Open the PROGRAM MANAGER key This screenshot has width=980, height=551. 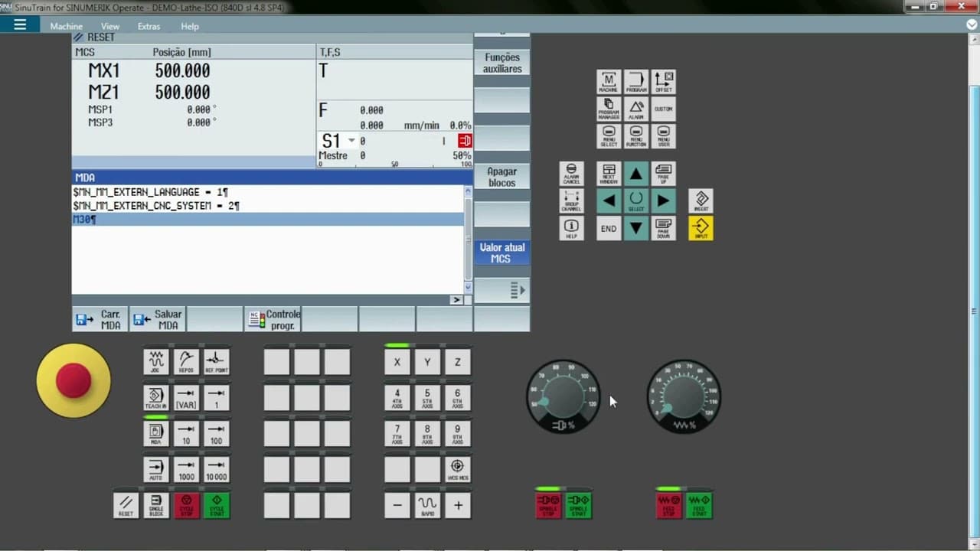609,109
